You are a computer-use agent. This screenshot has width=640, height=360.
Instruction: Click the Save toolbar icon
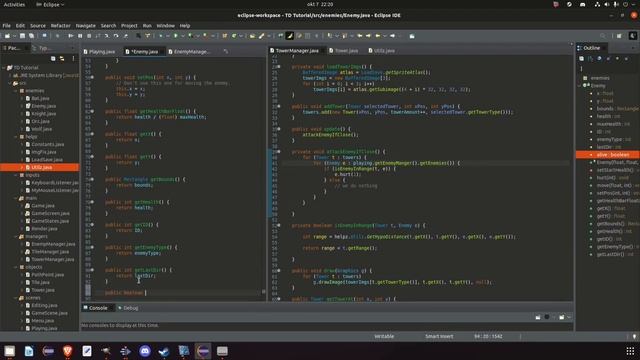(x=22, y=36)
